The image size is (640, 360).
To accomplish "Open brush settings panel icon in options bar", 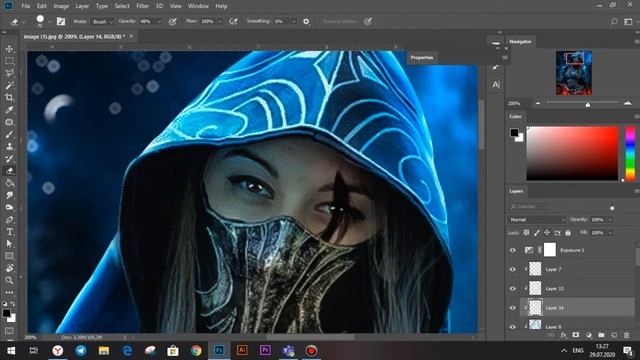I will coord(61,21).
